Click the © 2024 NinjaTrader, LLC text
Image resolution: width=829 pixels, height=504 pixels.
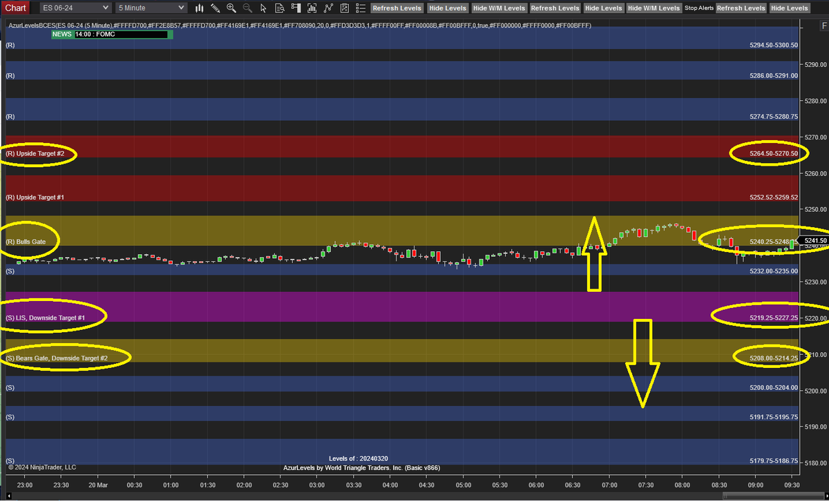42,467
